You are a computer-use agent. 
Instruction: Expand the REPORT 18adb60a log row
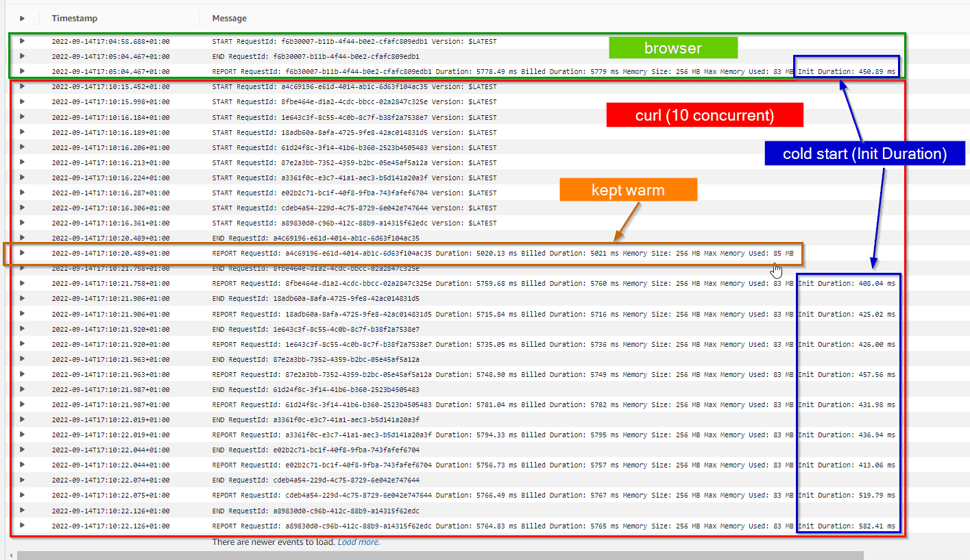22,314
